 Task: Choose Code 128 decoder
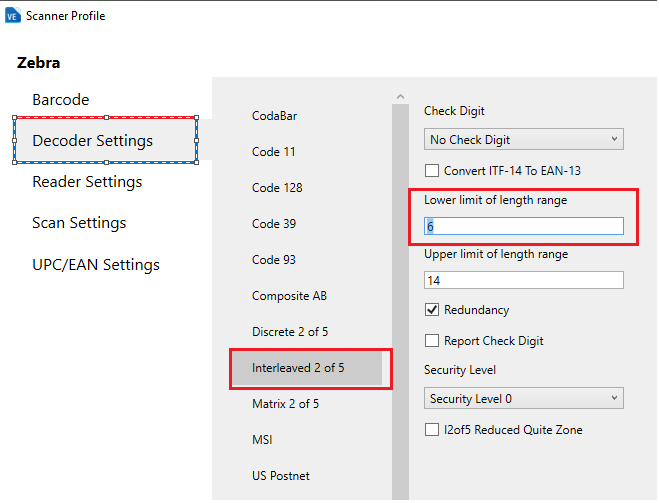pos(277,188)
